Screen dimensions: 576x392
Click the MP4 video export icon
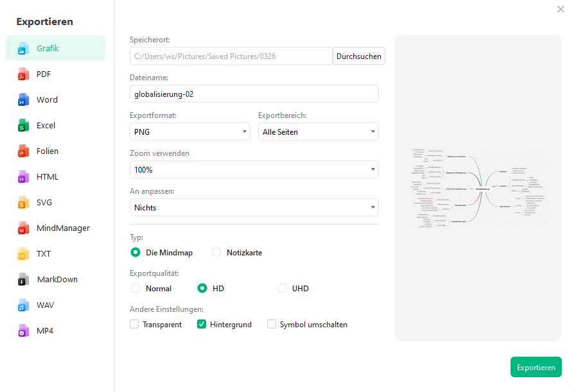pyautogui.click(x=24, y=331)
